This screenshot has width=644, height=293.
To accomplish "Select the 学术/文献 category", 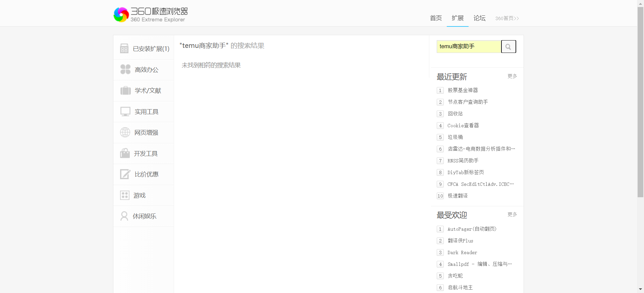I will click(144, 91).
